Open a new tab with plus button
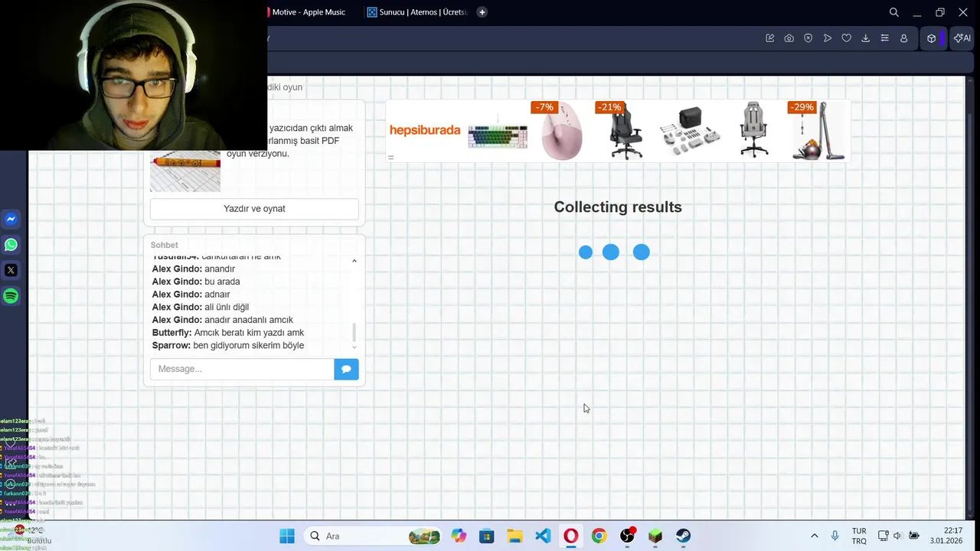 tap(482, 12)
